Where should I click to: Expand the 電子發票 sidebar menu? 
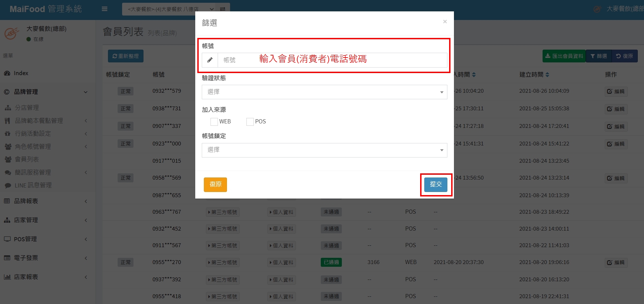pyautogui.click(x=45, y=258)
